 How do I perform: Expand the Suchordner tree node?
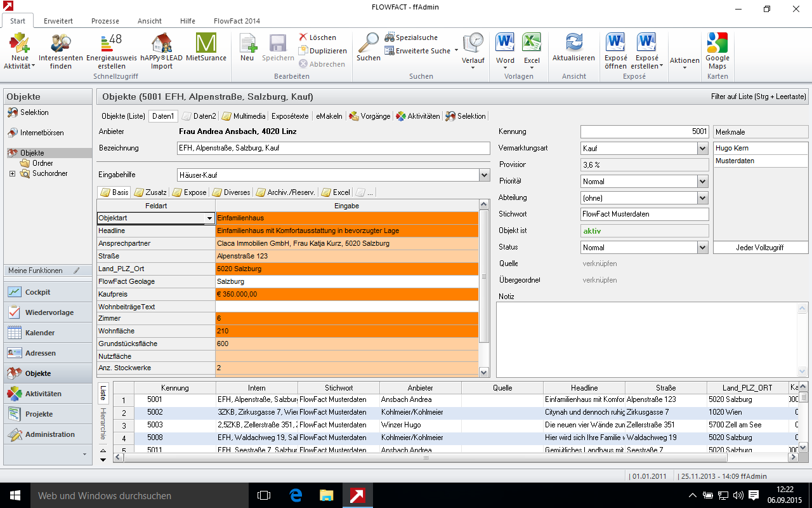pos(13,173)
